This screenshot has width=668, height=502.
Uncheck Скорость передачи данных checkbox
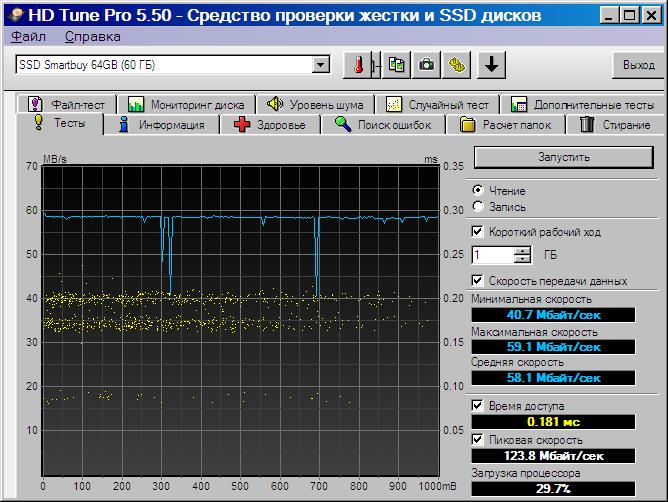pos(477,280)
